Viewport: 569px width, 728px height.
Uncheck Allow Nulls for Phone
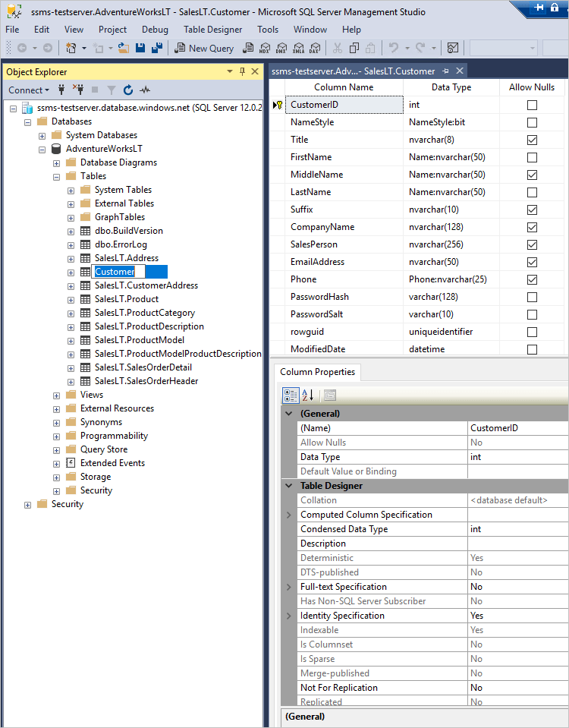(532, 279)
